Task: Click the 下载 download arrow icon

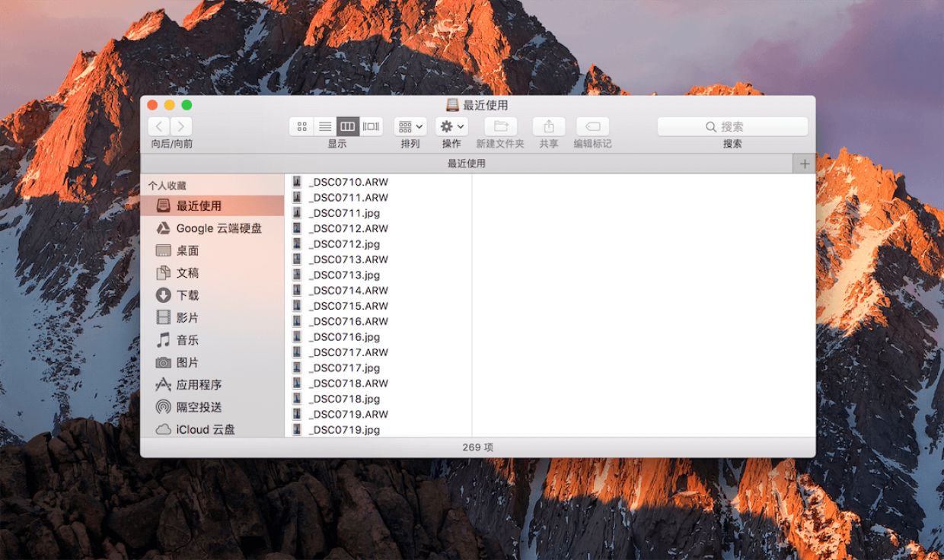Action: click(163, 295)
